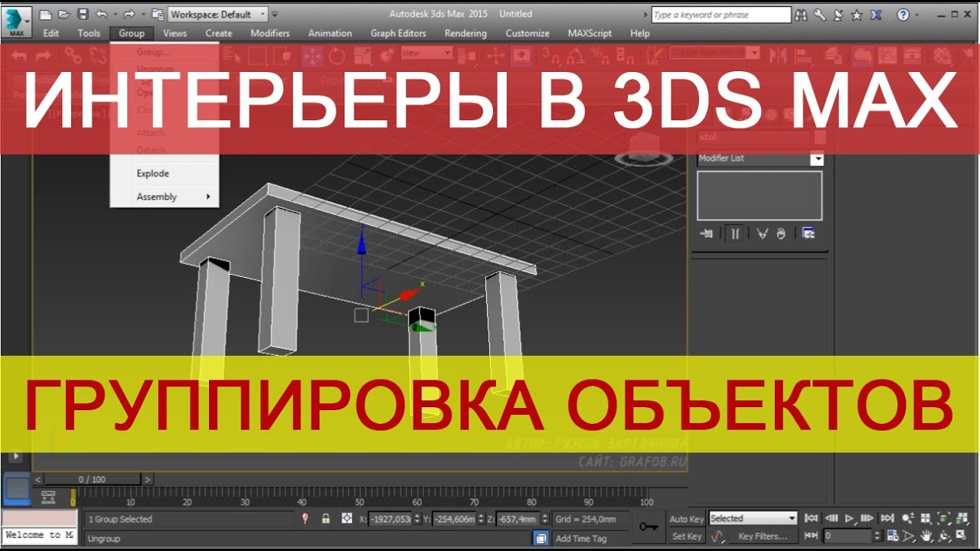This screenshot has width=980, height=551.
Task: Click Play Animation button
Action: (850, 519)
